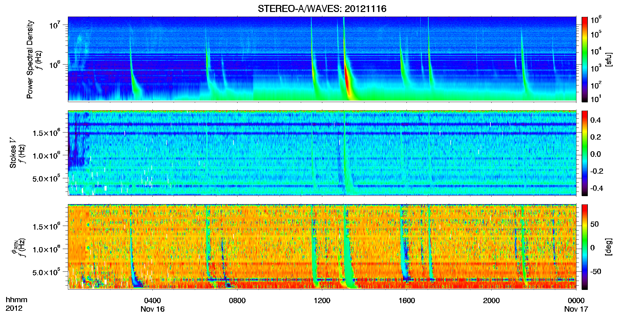Select the Power Spectral Density axis label

click(x=30, y=59)
